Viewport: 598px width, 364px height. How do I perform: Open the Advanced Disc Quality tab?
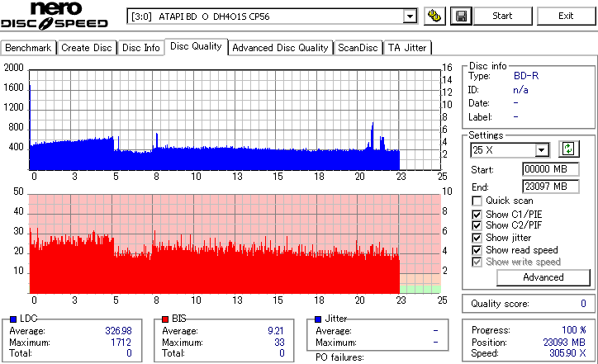[x=280, y=48]
